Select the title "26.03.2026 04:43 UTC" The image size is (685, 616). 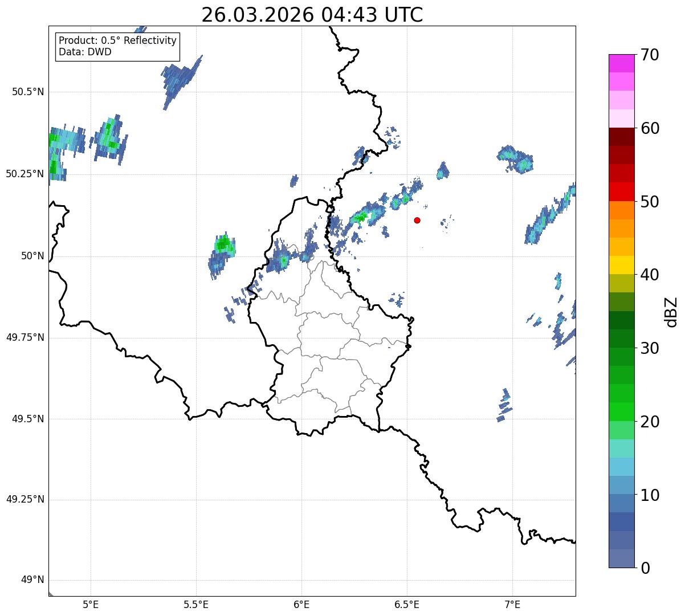(x=312, y=15)
